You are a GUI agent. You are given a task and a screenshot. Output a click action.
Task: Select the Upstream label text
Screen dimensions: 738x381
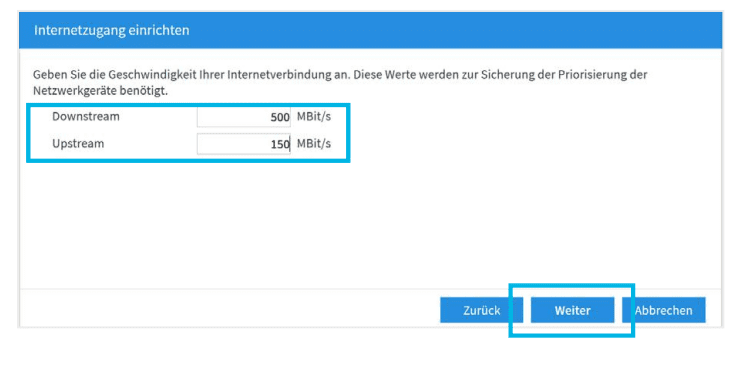click(x=78, y=143)
